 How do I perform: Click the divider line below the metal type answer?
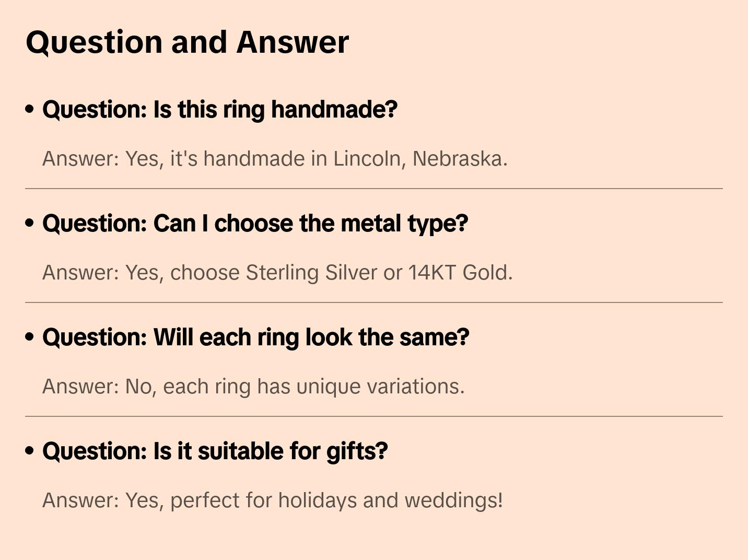point(374,302)
